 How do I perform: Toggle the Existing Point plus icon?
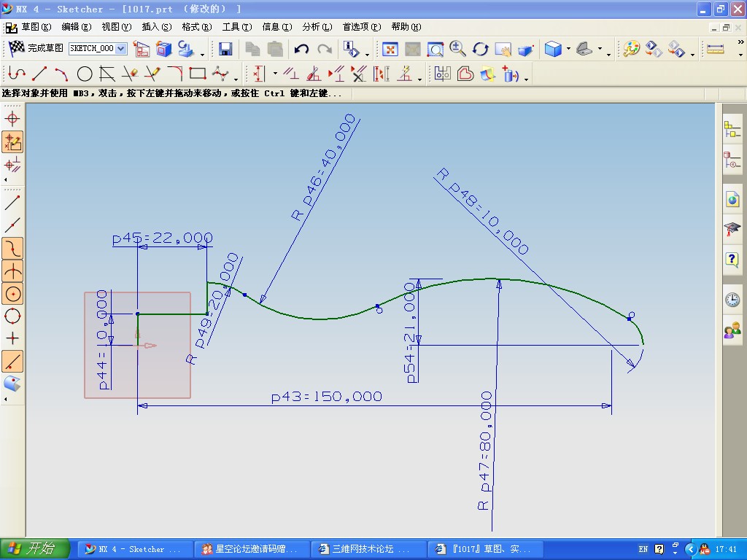12,338
